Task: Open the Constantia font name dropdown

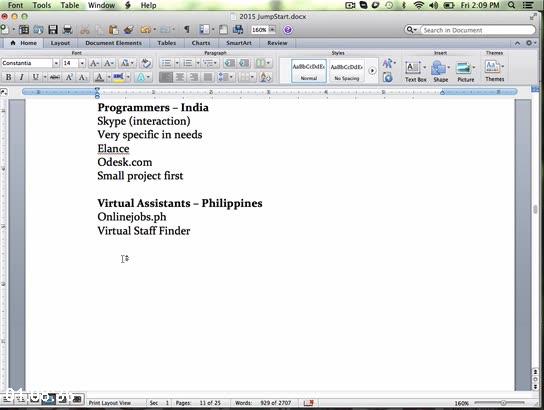Action: point(56,63)
